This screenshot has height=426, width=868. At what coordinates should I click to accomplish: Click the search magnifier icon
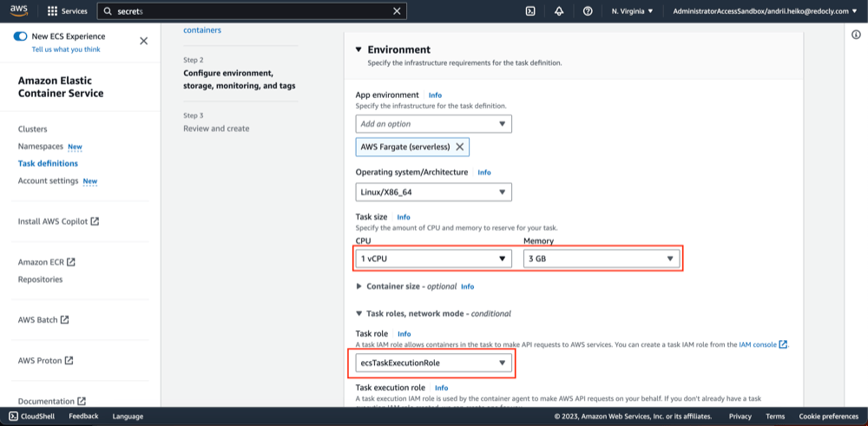(108, 11)
